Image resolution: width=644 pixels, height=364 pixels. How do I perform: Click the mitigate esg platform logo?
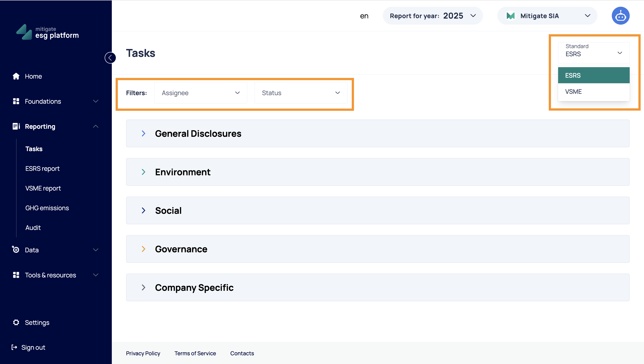[47, 32]
